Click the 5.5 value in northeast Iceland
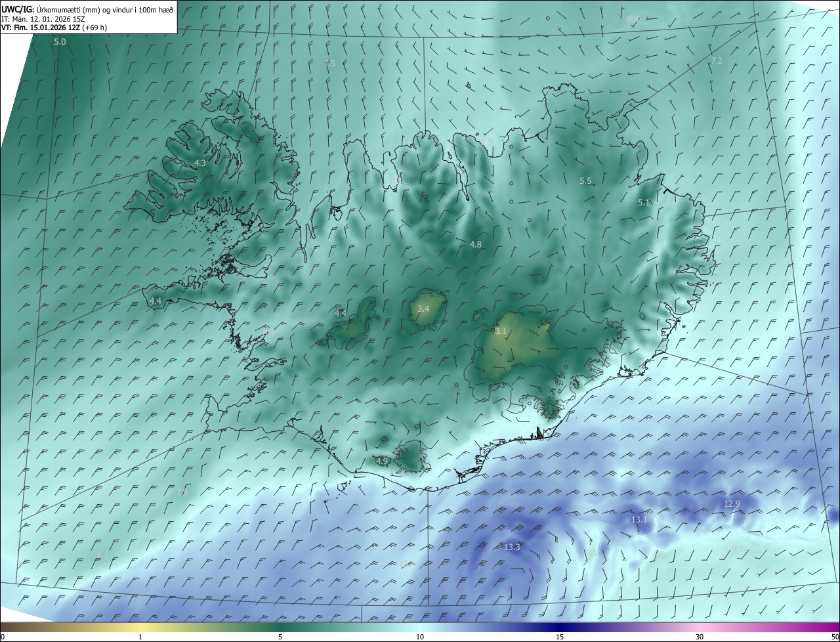This screenshot has height=642, width=840. coord(585,181)
